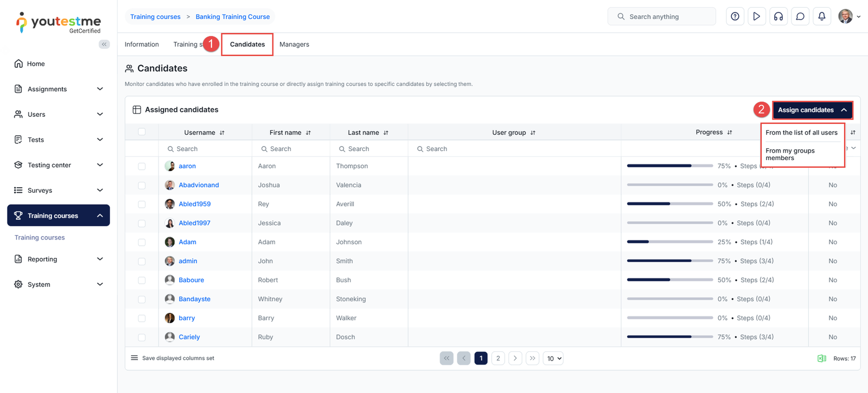Open rows-per-page dropdown showing 10
868x393 pixels.
click(553, 358)
